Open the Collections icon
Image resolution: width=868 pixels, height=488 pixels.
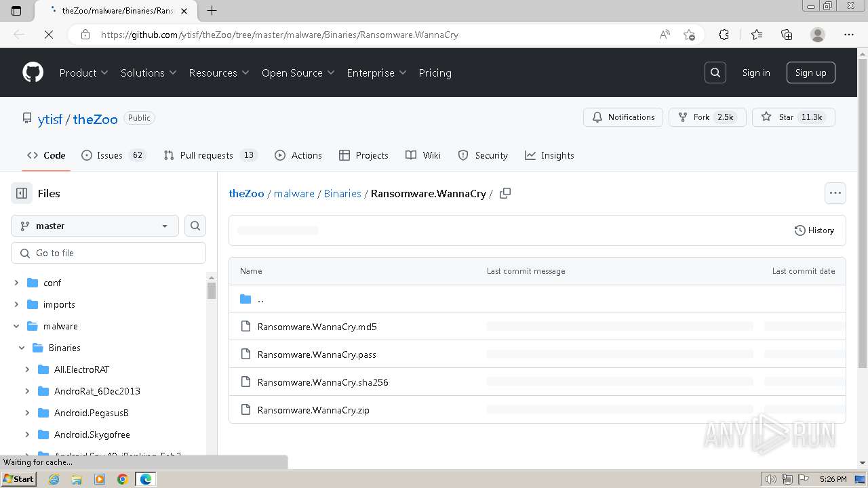[787, 35]
